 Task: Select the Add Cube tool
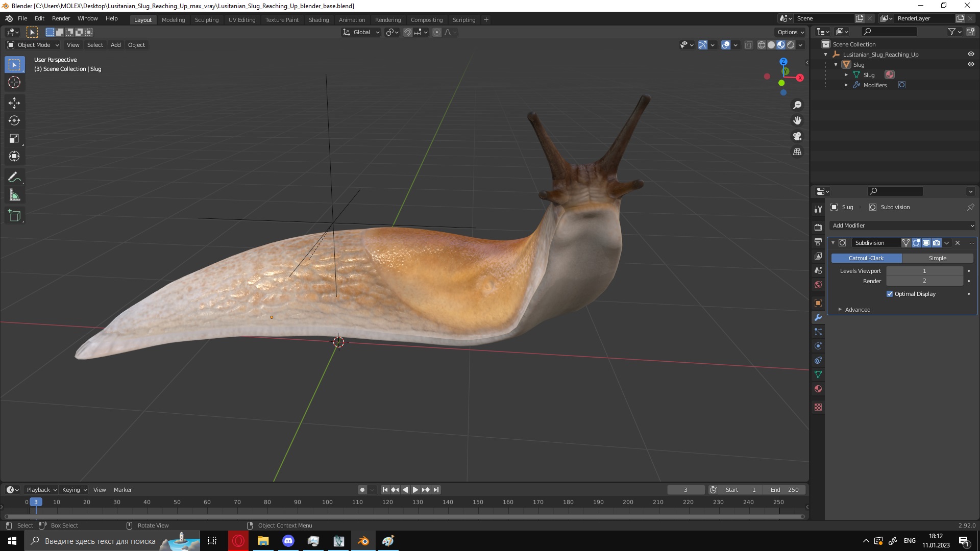point(14,216)
